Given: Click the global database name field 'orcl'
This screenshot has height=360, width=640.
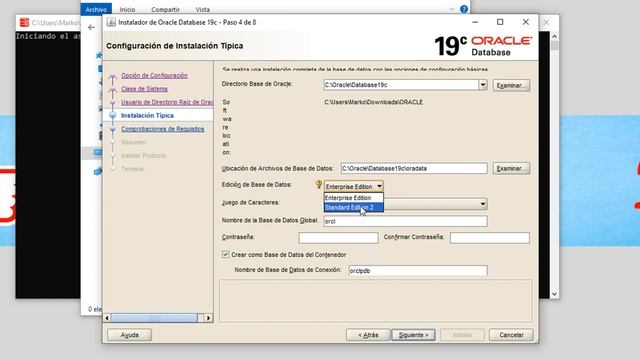Looking at the screenshot, I should pyautogui.click(x=405, y=221).
